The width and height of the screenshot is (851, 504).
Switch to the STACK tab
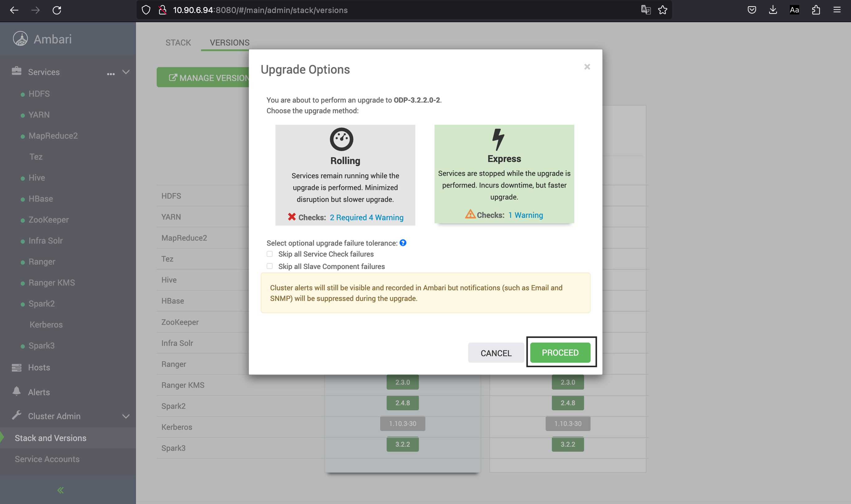[x=178, y=42]
